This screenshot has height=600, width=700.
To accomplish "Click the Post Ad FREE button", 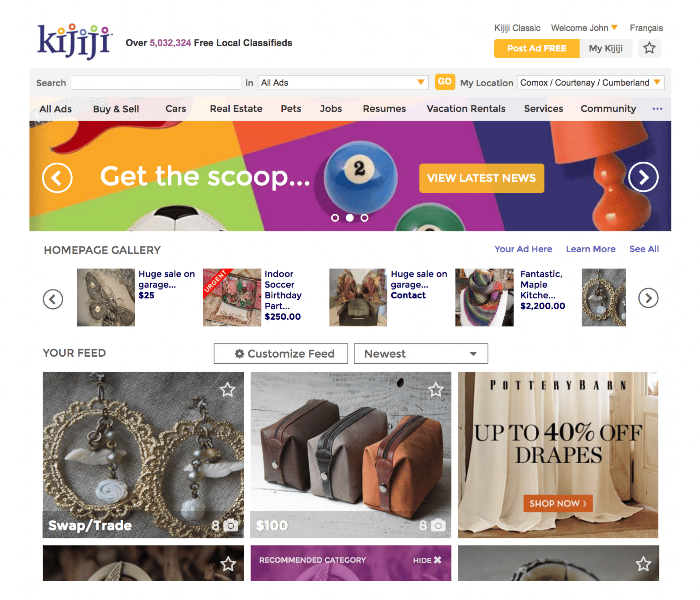I will pyautogui.click(x=536, y=48).
